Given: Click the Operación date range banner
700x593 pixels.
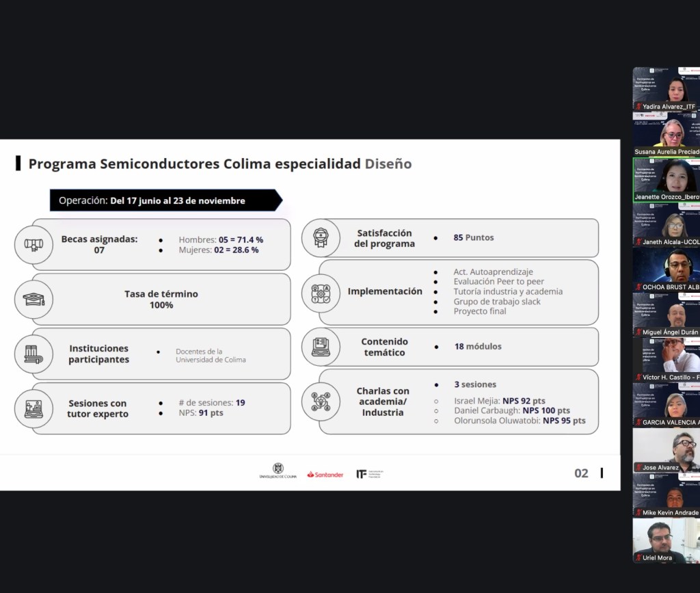Looking at the screenshot, I should click(164, 200).
